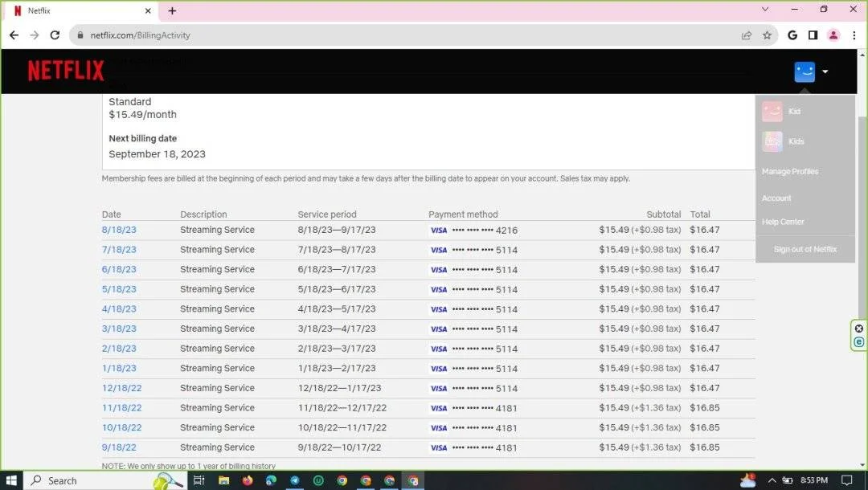
Task: Click the $16.85 total for 11/18/22
Action: (705, 407)
